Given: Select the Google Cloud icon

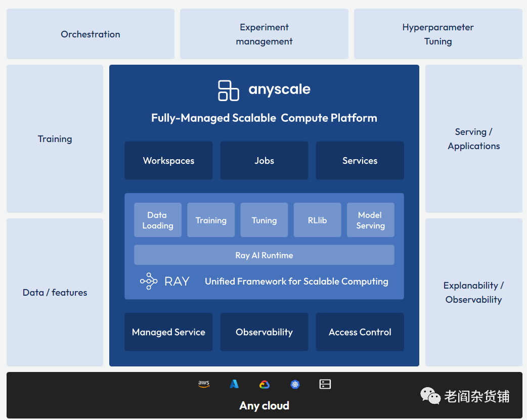Looking at the screenshot, I should (265, 385).
